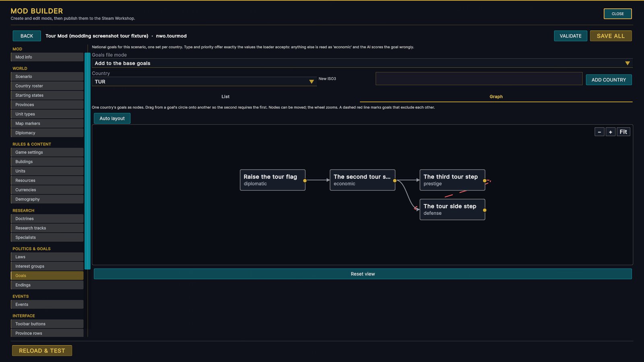
Task: Open Starting states section
Action: tap(47, 95)
